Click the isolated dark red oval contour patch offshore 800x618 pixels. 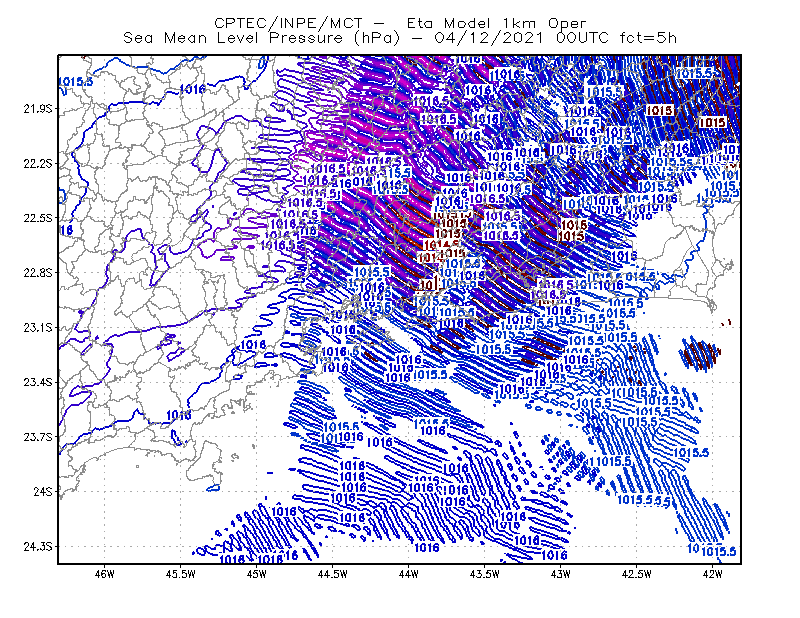(699, 353)
